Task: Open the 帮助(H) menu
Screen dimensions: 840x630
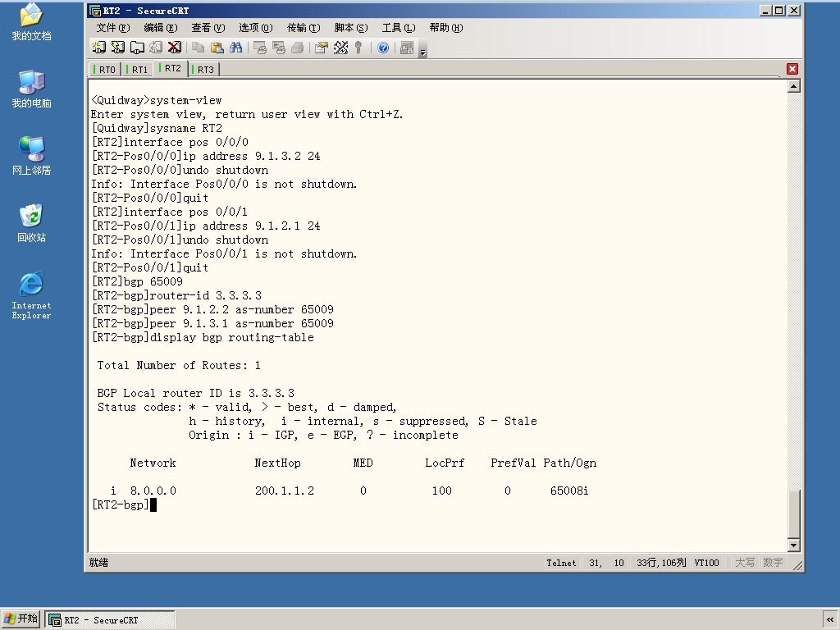Action: pyautogui.click(x=446, y=28)
